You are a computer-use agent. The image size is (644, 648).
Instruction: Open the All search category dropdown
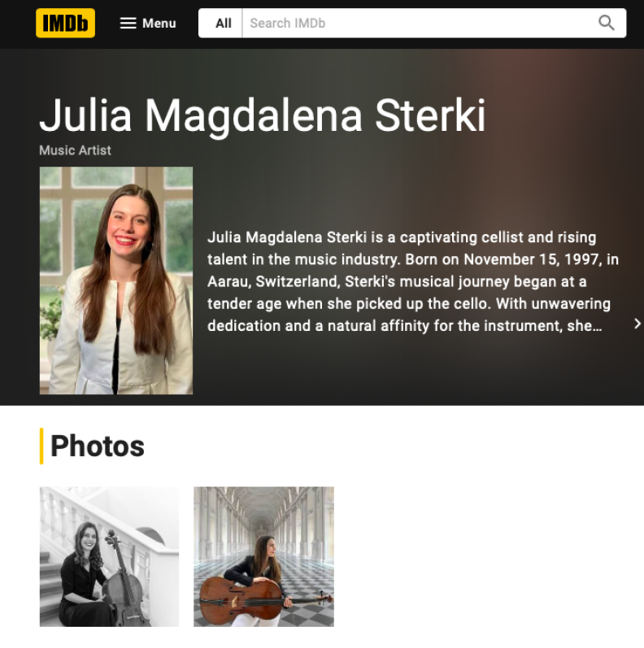coord(223,23)
